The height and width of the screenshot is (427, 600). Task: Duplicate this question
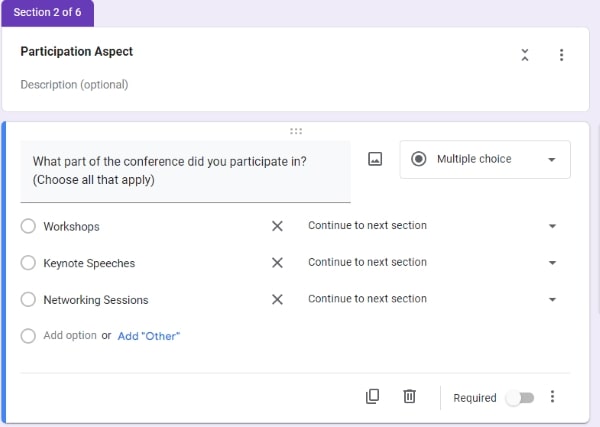pyautogui.click(x=372, y=396)
